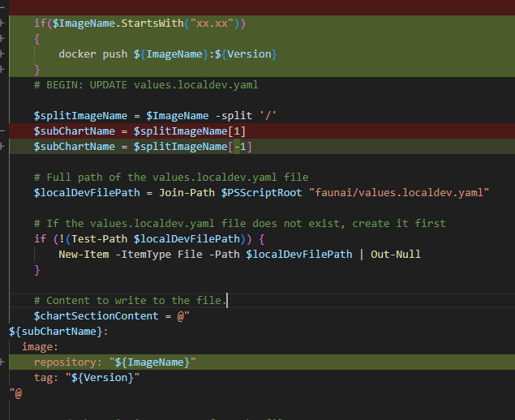The height and width of the screenshot is (420, 515).
Task: Click the plus marker beside the added opening brace
Action: click(x=3, y=38)
